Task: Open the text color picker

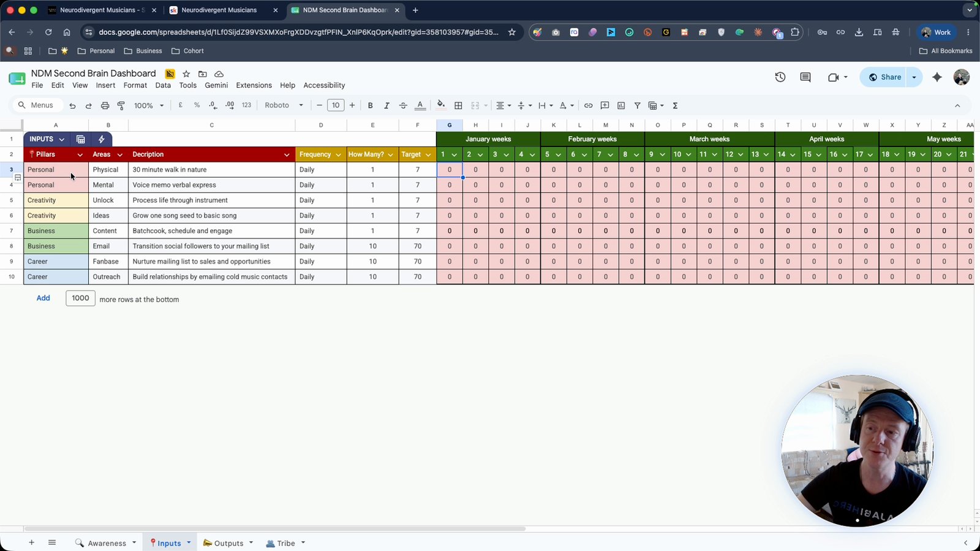Action: coord(420,105)
